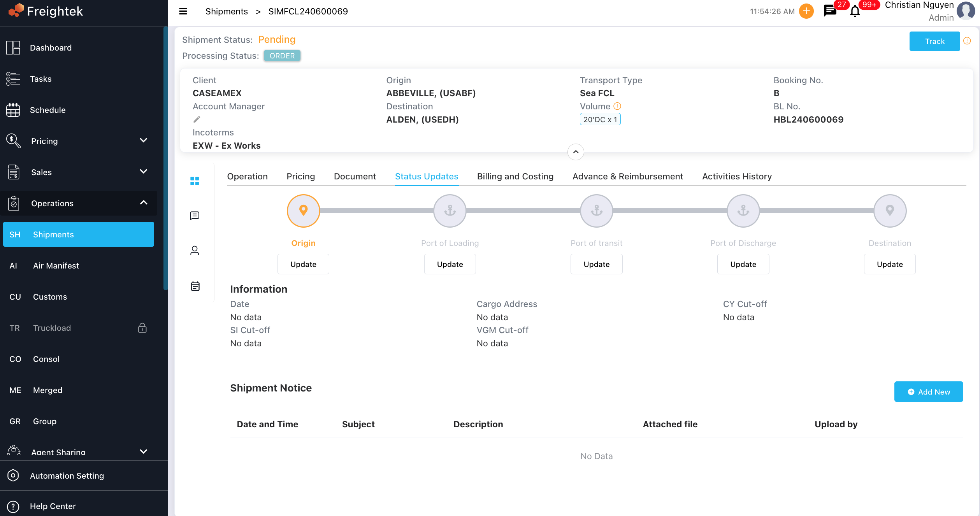980x516 pixels.
Task: Edit Account Manager with pencil icon
Action: tap(197, 119)
